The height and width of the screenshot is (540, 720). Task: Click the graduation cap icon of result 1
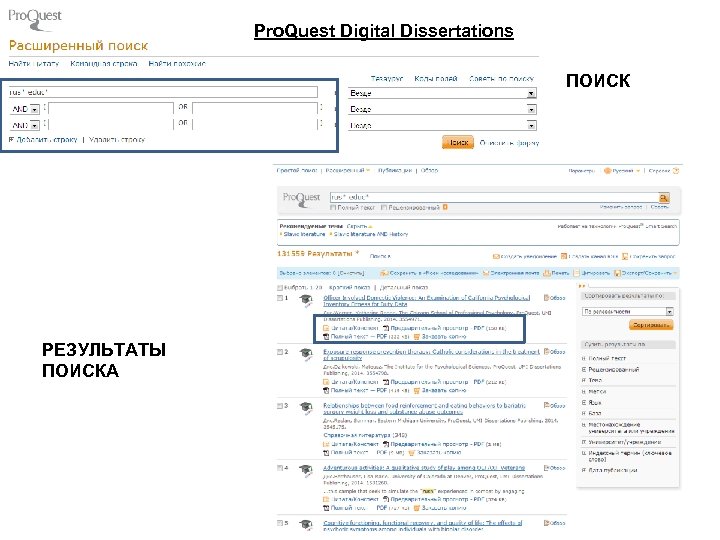pos(306,300)
